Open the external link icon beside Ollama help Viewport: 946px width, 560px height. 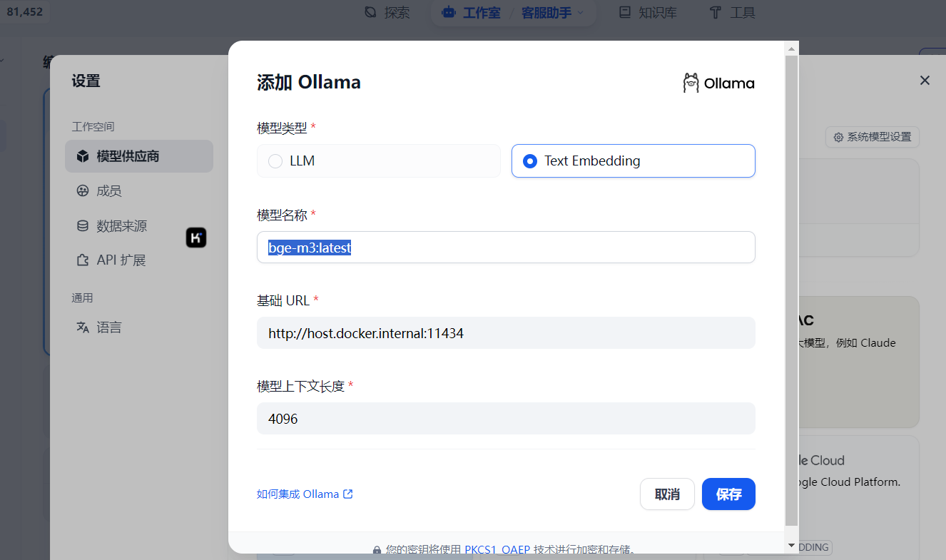point(348,494)
